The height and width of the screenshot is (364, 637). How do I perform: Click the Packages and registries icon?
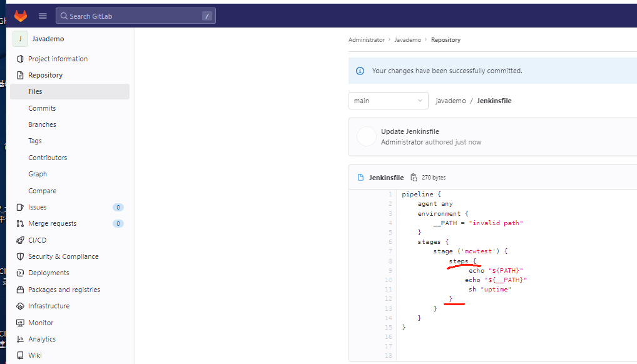[20, 290]
